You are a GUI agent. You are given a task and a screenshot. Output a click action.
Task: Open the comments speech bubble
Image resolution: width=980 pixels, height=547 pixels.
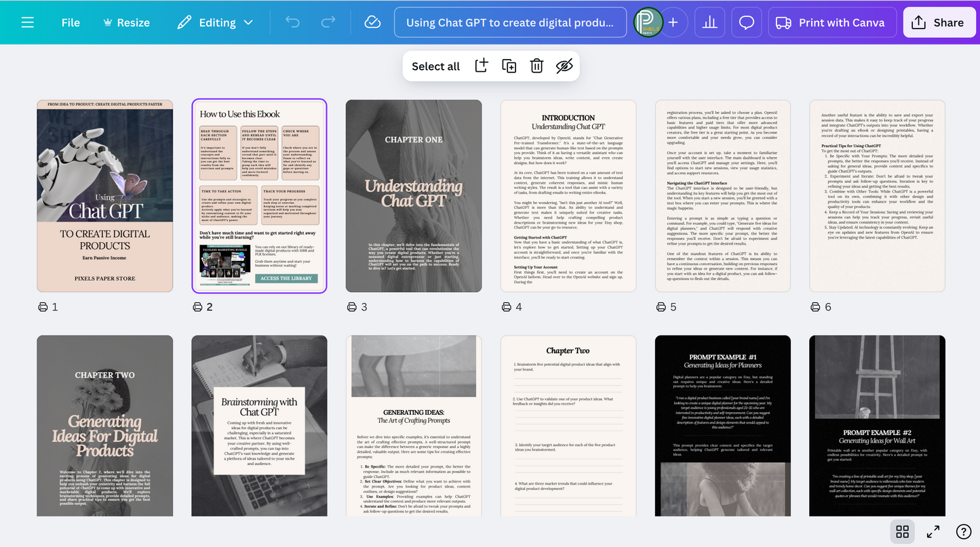click(746, 22)
